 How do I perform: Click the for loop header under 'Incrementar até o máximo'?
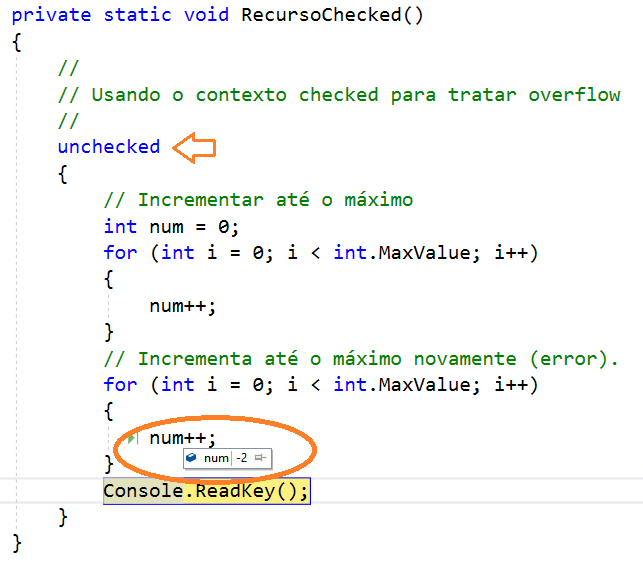[321, 253]
